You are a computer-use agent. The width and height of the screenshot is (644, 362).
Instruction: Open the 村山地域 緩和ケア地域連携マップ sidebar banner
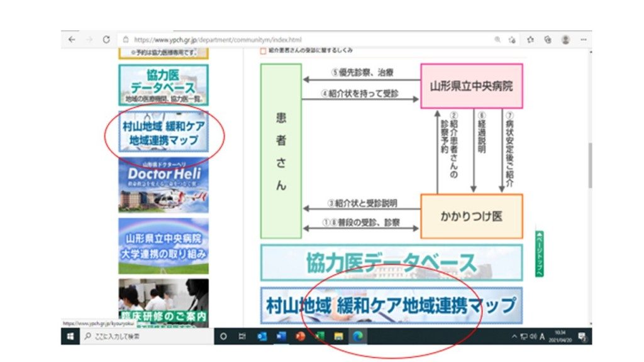coord(164,133)
